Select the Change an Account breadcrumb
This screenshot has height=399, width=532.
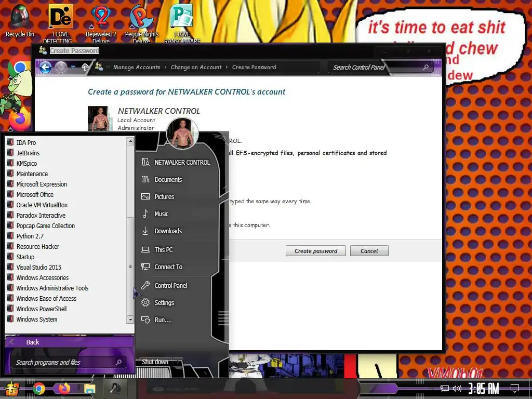tap(196, 67)
